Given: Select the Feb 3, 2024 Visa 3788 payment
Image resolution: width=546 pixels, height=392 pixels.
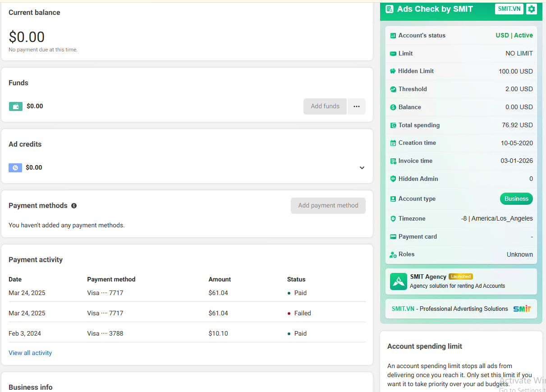Looking at the screenshot, I should (187, 333).
